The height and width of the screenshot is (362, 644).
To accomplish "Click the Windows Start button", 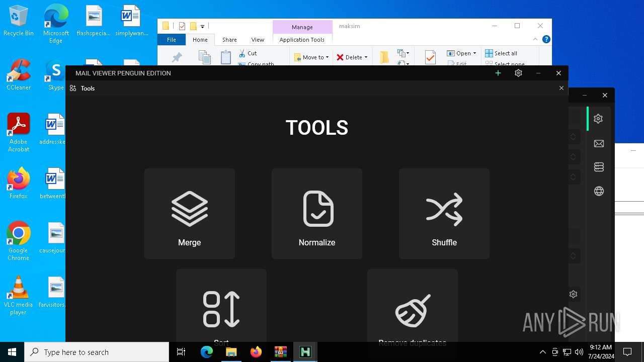I will click(x=12, y=352).
